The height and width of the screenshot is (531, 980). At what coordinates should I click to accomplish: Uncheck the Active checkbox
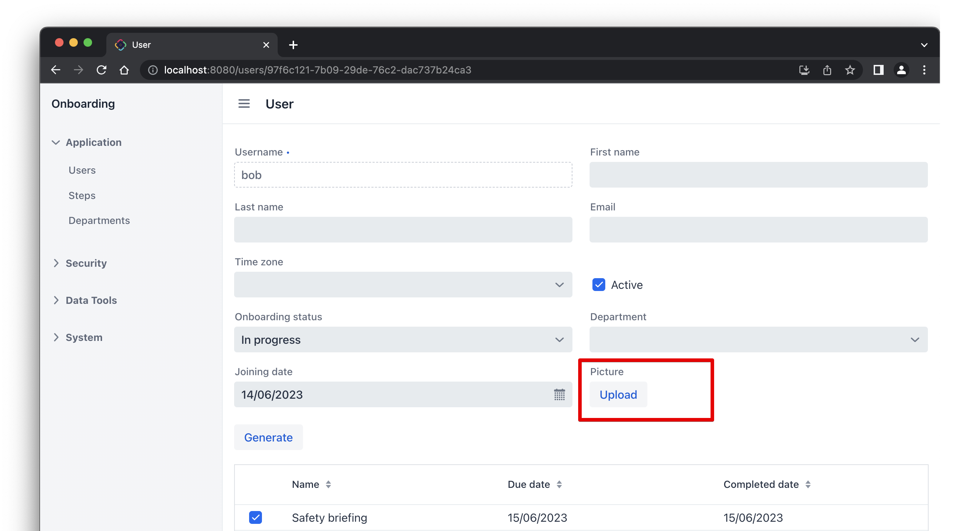[x=598, y=285]
